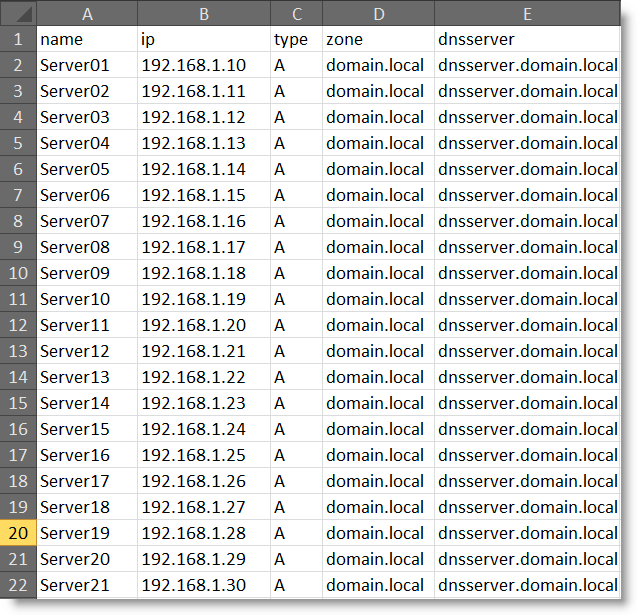Image resolution: width=637 pixels, height=615 pixels.
Task: Select cell containing Server18
Action: click(87, 507)
